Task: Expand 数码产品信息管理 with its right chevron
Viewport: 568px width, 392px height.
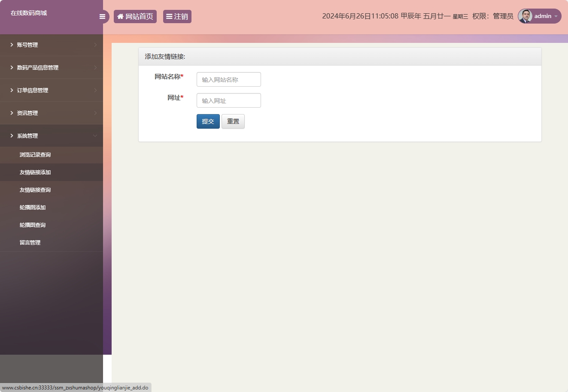Action: pyautogui.click(x=95, y=67)
